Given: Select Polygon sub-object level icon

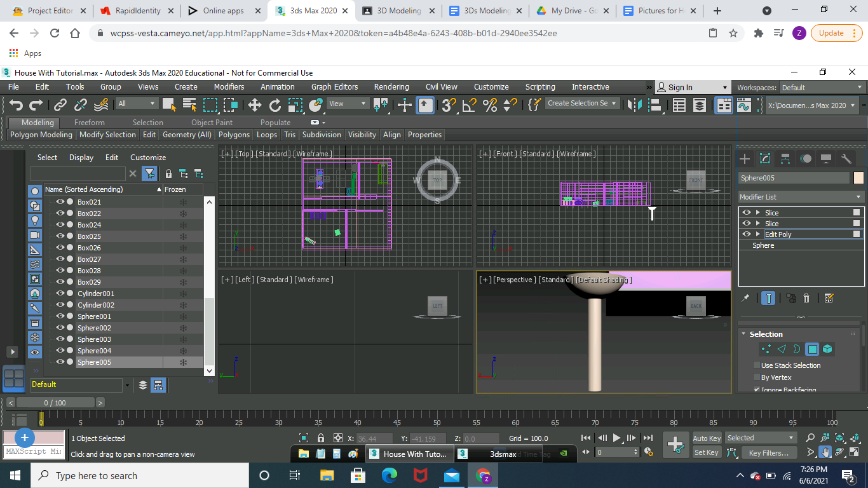Looking at the screenshot, I should (x=812, y=349).
